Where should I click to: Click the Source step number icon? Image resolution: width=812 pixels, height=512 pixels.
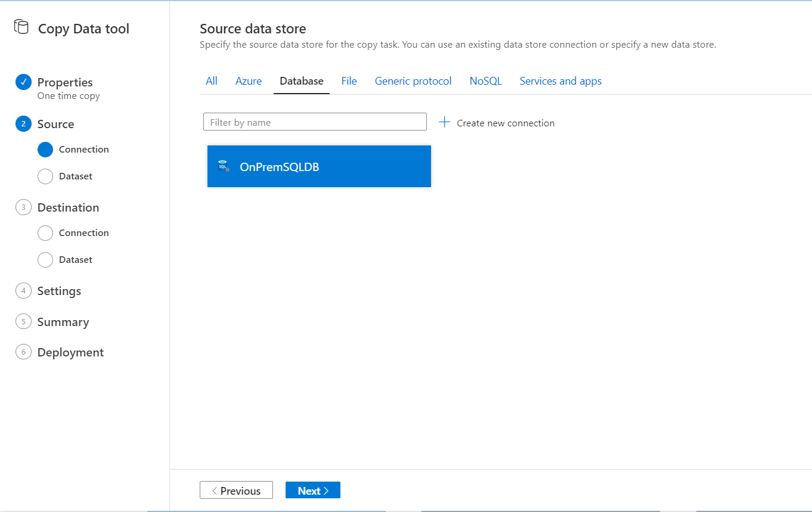tap(23, 124)
